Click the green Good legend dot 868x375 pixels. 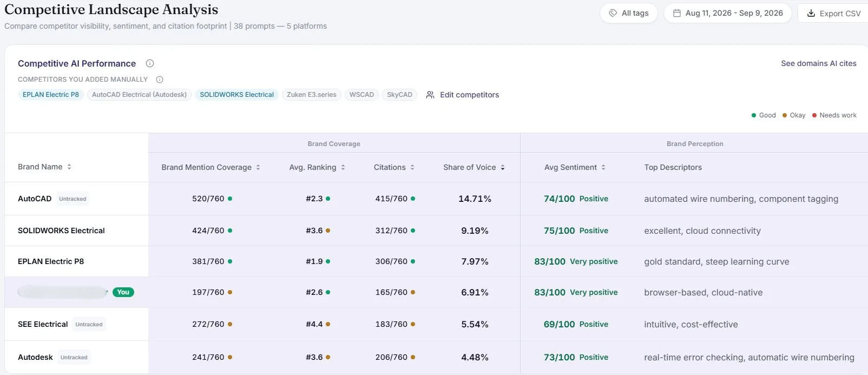(754, 115)
